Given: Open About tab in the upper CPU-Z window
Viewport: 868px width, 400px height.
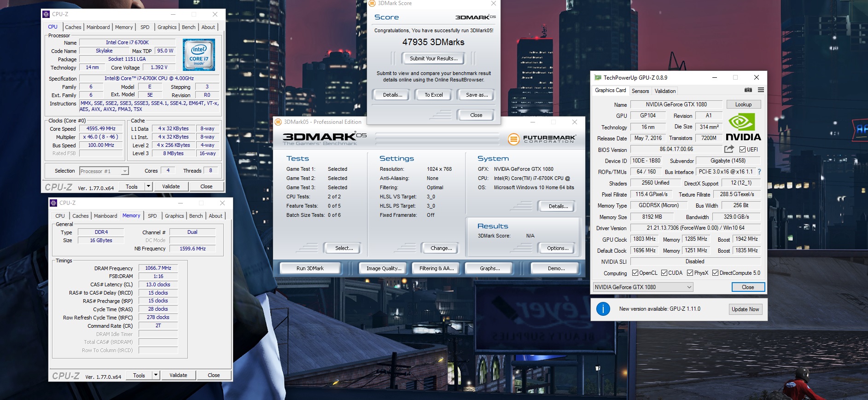Looking at the screenshot, I should coord(208,27).
